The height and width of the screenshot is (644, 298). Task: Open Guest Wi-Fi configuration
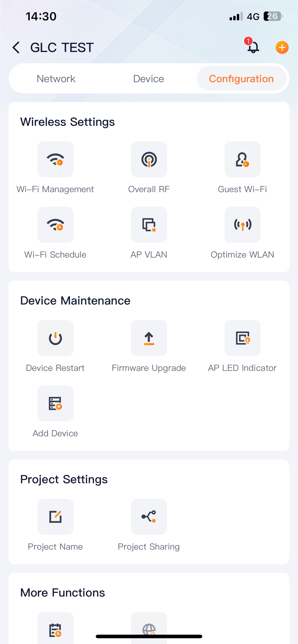(242, 159)
